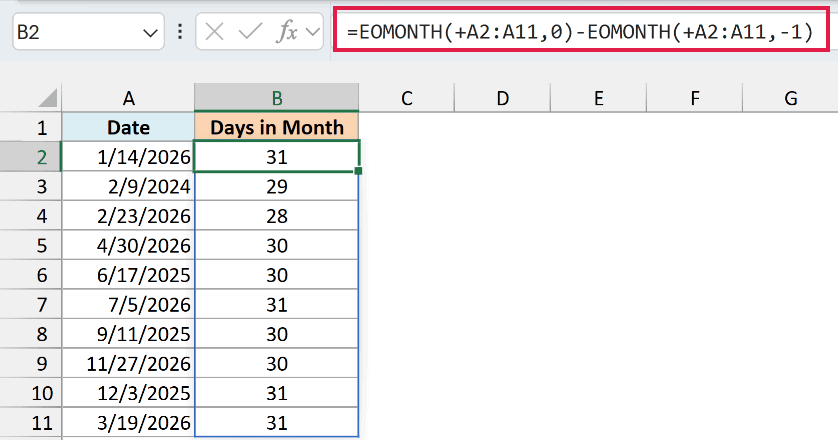Select column E header

[598, 98]
